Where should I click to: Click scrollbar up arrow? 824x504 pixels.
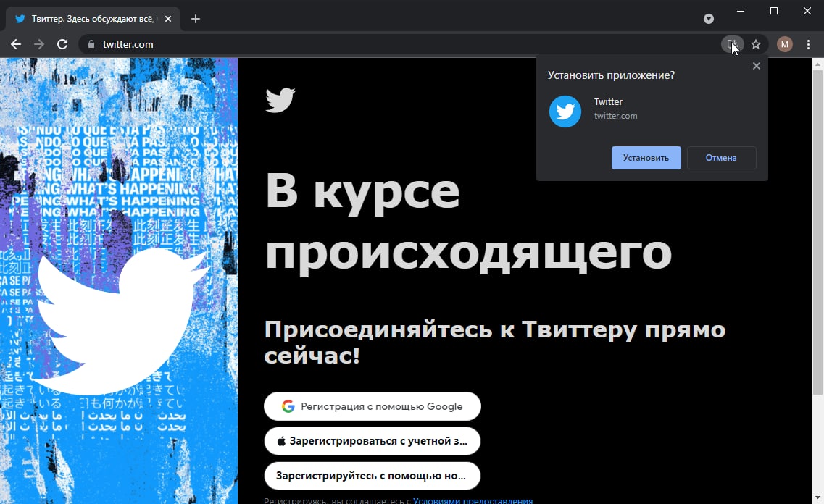(x=817, y=64)
